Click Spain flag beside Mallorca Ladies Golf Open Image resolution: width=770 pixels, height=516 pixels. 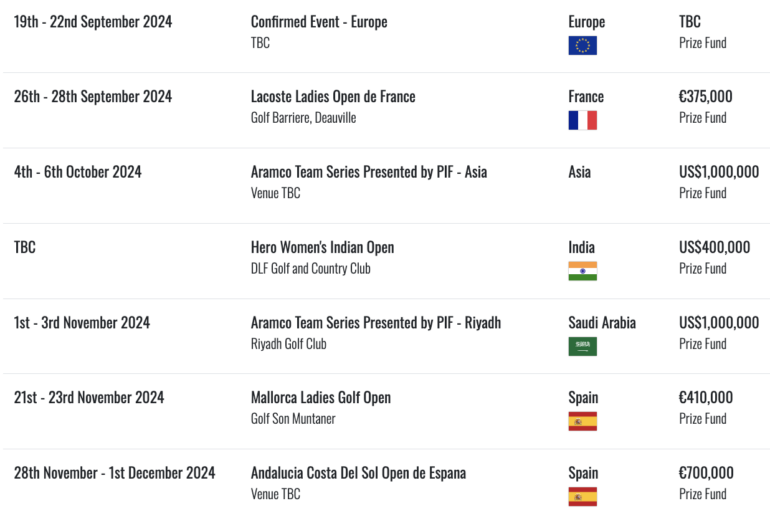tap(582, 421)
